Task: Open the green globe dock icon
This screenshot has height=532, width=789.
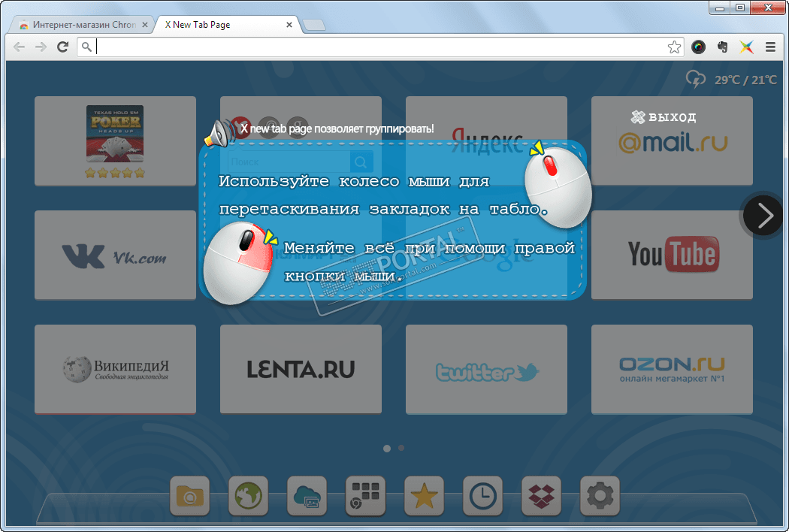Action: [248, 496]
